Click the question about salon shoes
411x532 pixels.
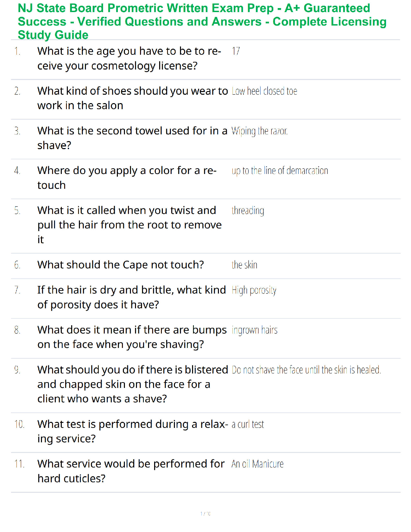[132, 98]
